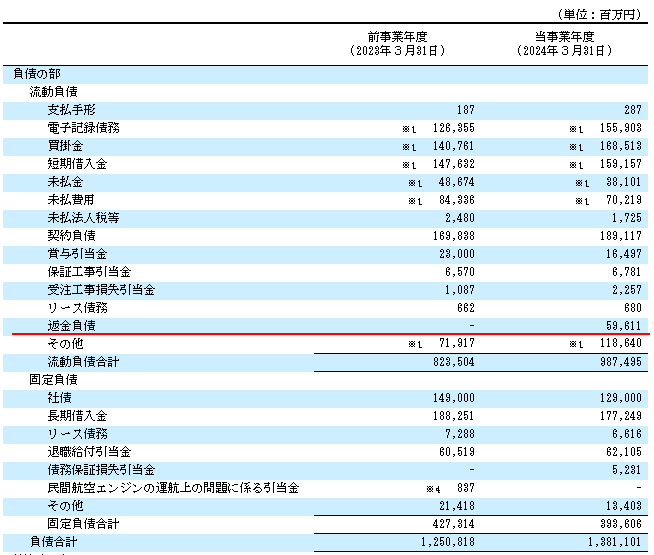Click the 電子記録債務 row label
This screenshot has height=555, width=654.
click(82, 128)
